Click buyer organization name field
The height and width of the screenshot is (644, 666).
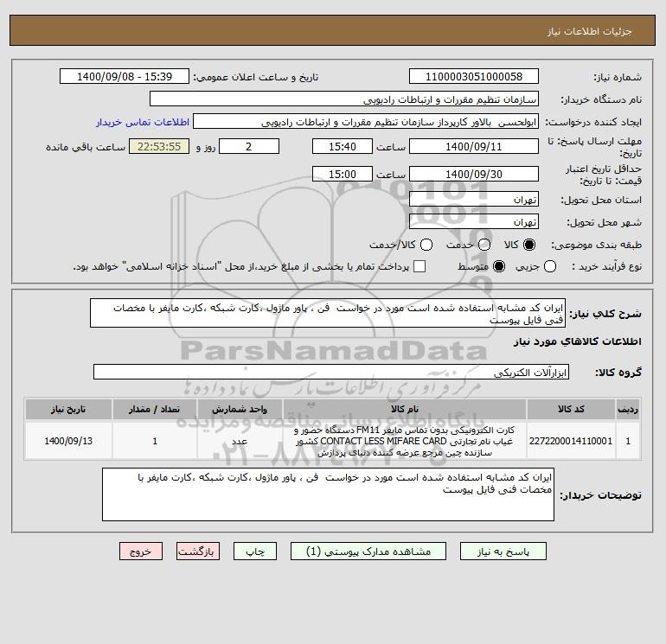pos(344,99)
